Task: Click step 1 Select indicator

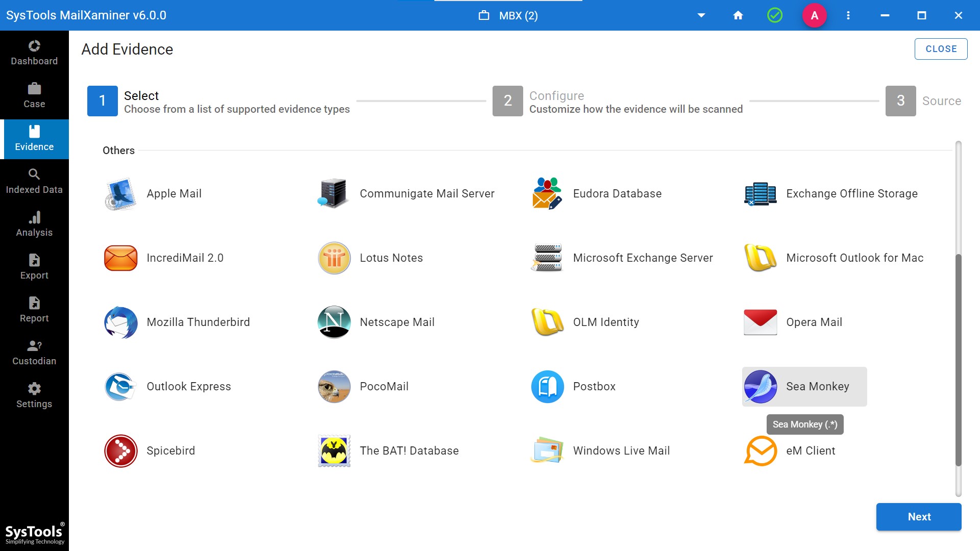Action: 103,101
